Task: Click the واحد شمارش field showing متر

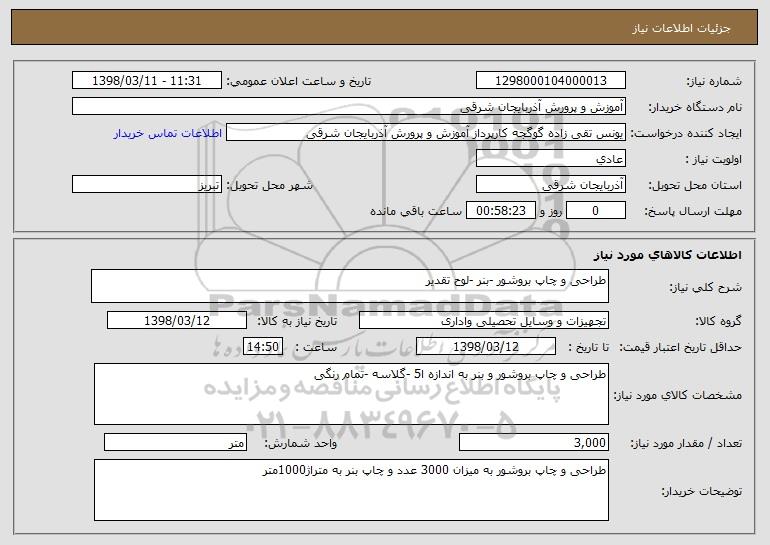Action: [x=175, y=442]
